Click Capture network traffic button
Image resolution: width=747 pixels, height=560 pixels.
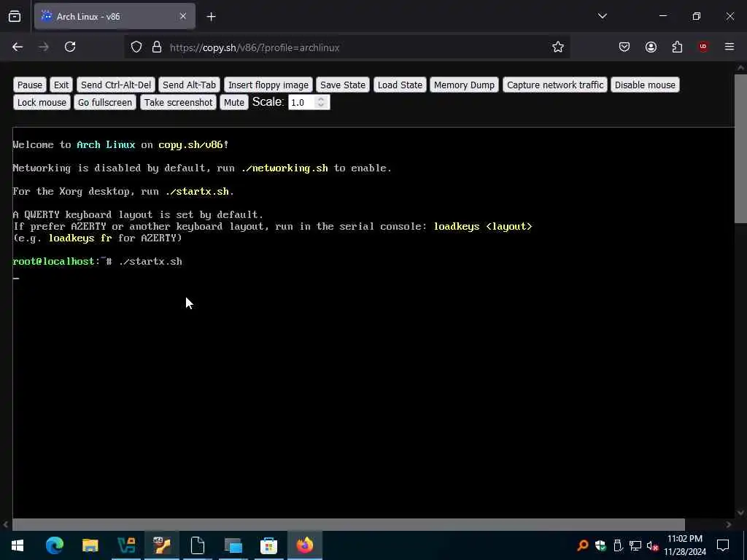click(x=555, y=85)
